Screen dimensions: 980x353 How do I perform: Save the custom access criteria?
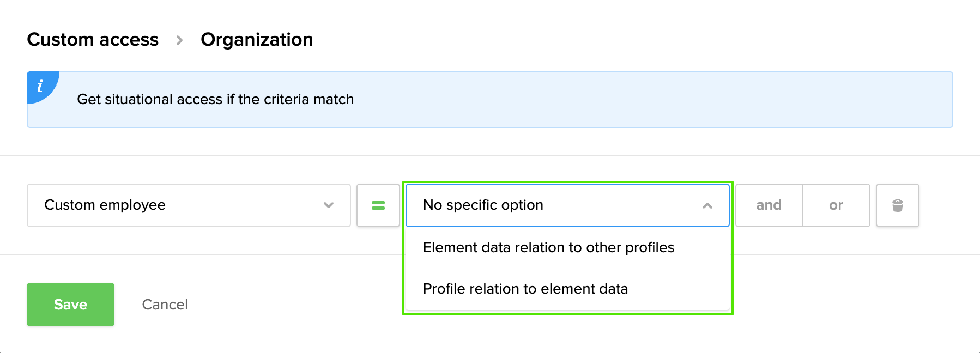(x=70, y=305)
